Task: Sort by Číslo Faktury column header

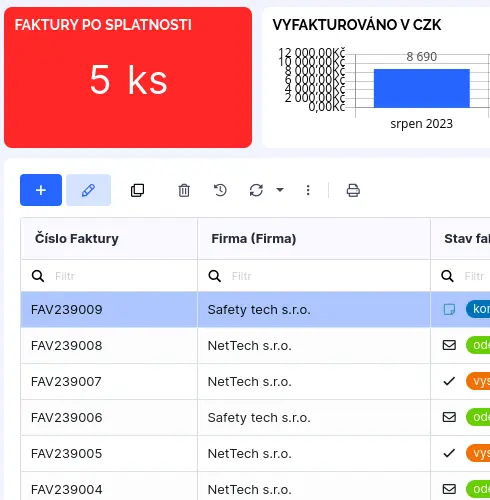Action: click(77, 239)
